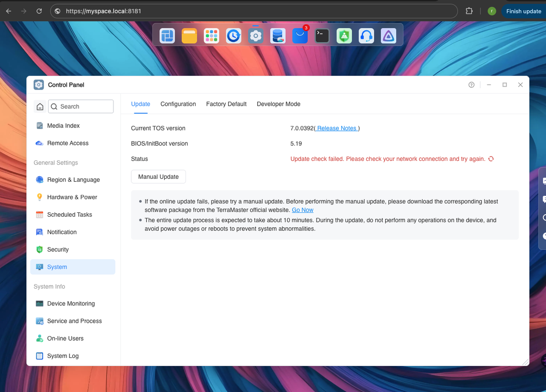Click the TOS version number 7.0.0392

pyautogui.click(x=302, y=128)
